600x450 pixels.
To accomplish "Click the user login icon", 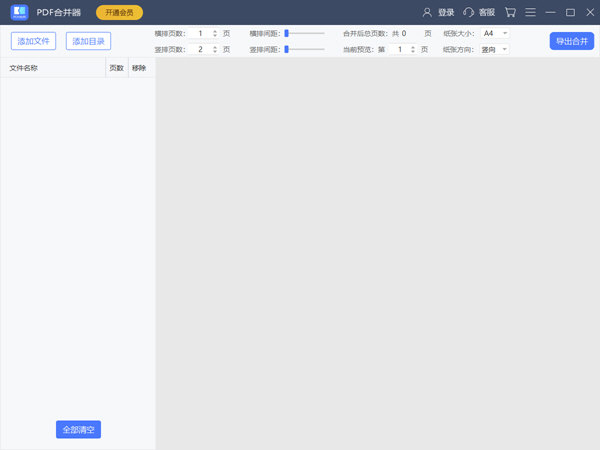I will (x=428, y=13).
